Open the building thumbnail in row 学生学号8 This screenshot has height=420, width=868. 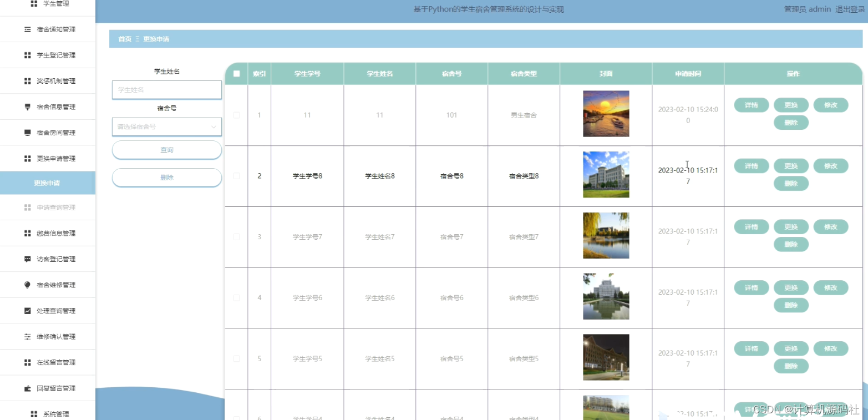pos(606,175)
